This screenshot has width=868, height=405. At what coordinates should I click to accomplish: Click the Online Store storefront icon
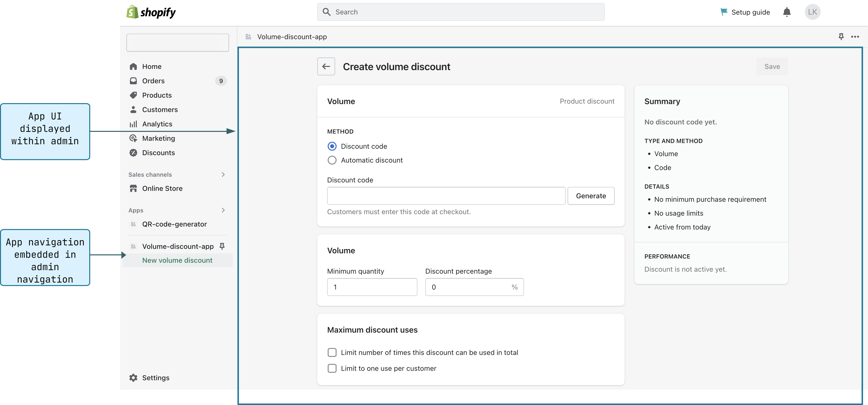(133, 188)
